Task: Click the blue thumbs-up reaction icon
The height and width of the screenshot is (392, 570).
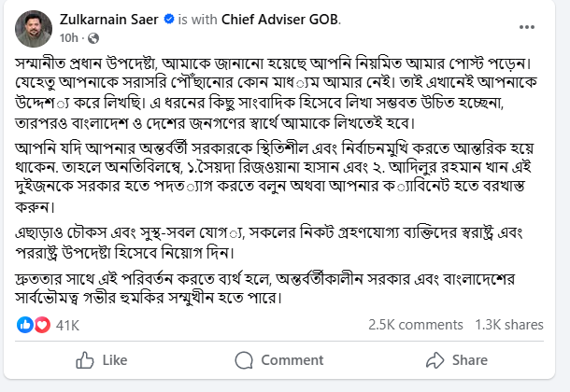Action: 25,325
